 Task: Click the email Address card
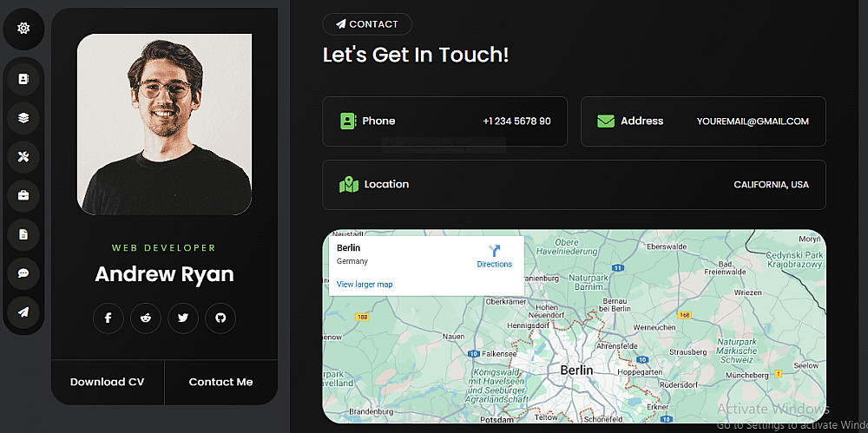(x=703, y=121)
